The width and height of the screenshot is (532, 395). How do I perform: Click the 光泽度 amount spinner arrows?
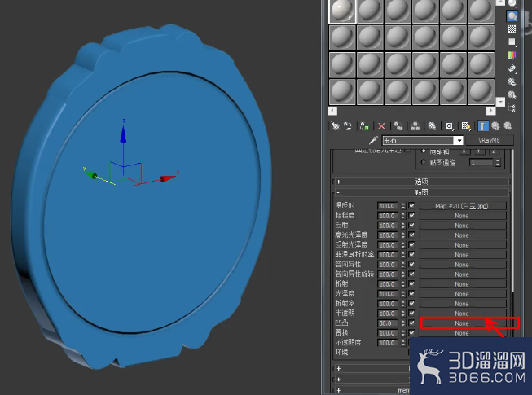[403, 294]
